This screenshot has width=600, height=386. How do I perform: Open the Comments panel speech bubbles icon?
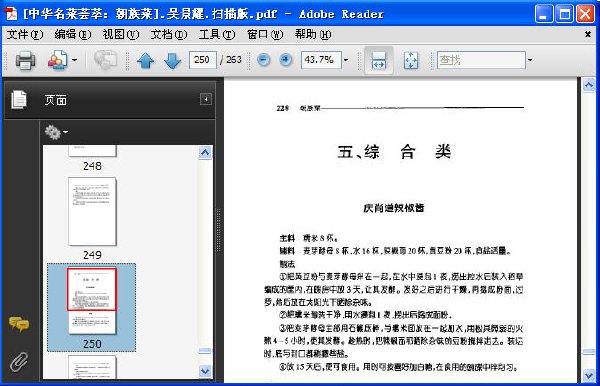pyautogui.click(x=19, y=324)
